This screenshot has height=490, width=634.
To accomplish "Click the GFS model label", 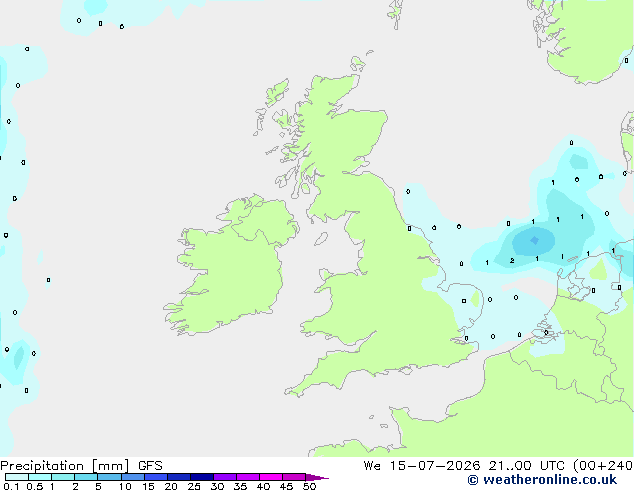I will point(150,466).
